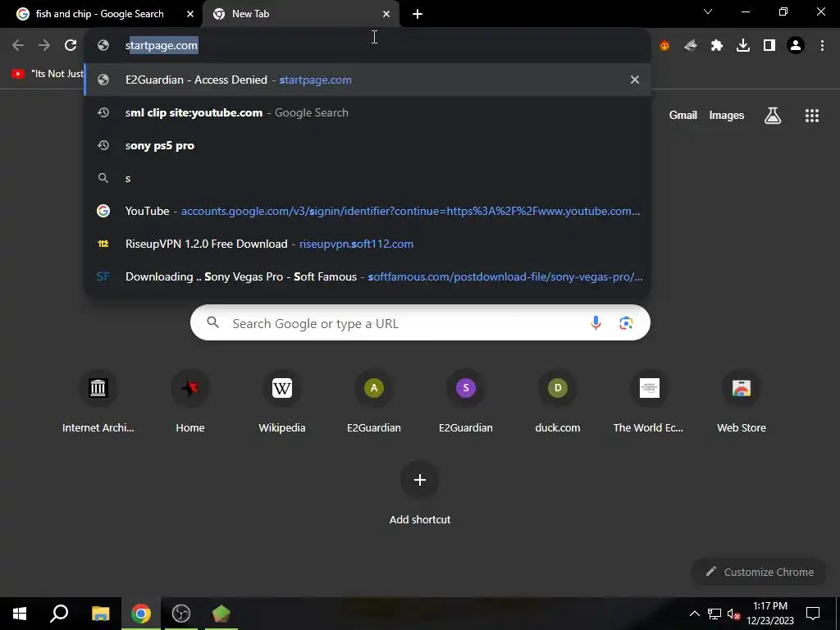Screen dimensions: 840x630
Task: Click the Search Google or type a URL box
Action: pos(420,323)
